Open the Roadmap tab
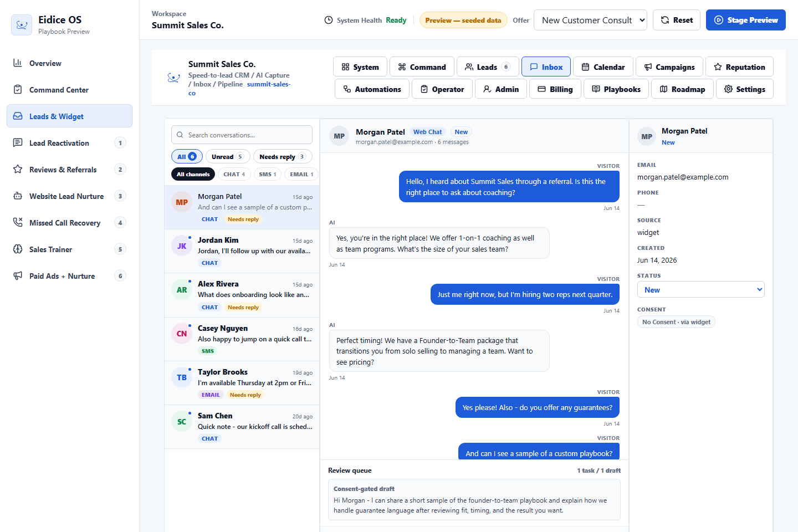The height and width of the screenshot is (532, 798). pos(682,89)
